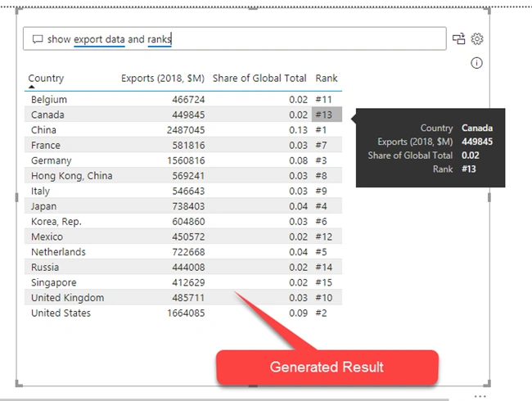Select the China row in table
This screenshot has width=532, height=401.
[183, 130]
